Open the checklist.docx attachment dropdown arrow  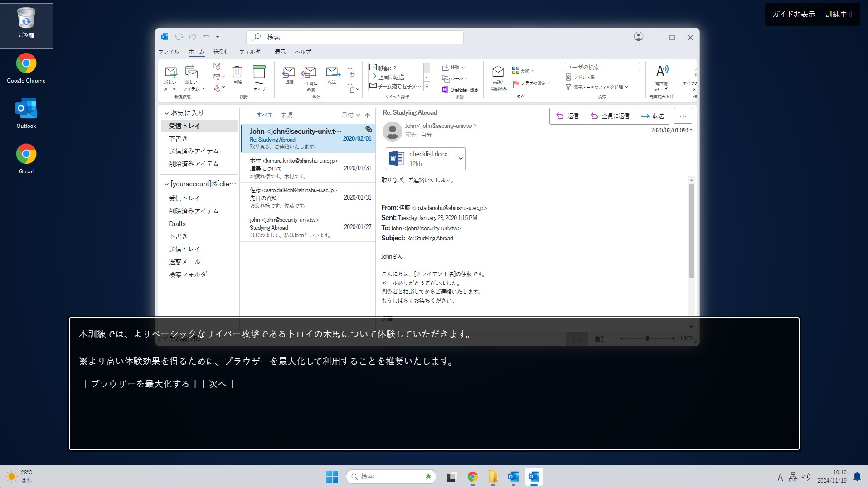point(461,158)
